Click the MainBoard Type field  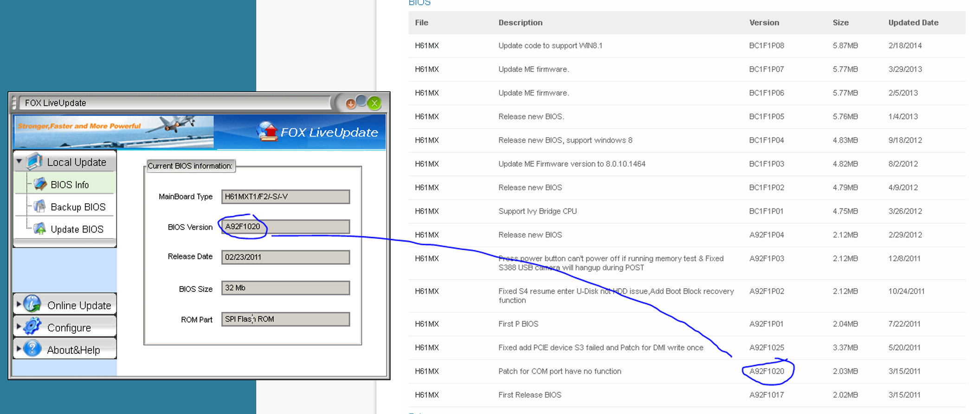pyautogui.click(x=285, y=197)
